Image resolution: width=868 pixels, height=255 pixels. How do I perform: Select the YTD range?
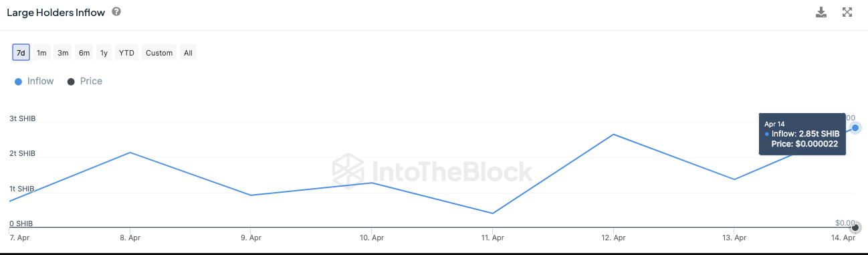(126, 53)
